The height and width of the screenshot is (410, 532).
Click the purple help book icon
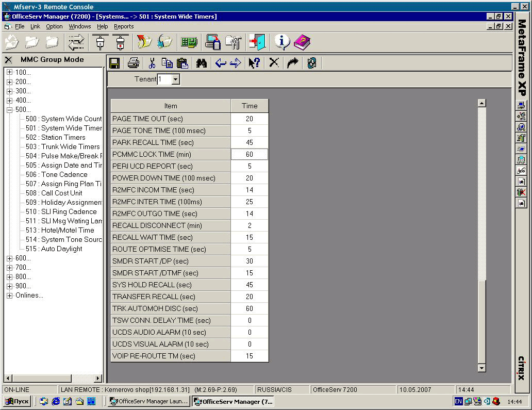(x=302, y=42)
